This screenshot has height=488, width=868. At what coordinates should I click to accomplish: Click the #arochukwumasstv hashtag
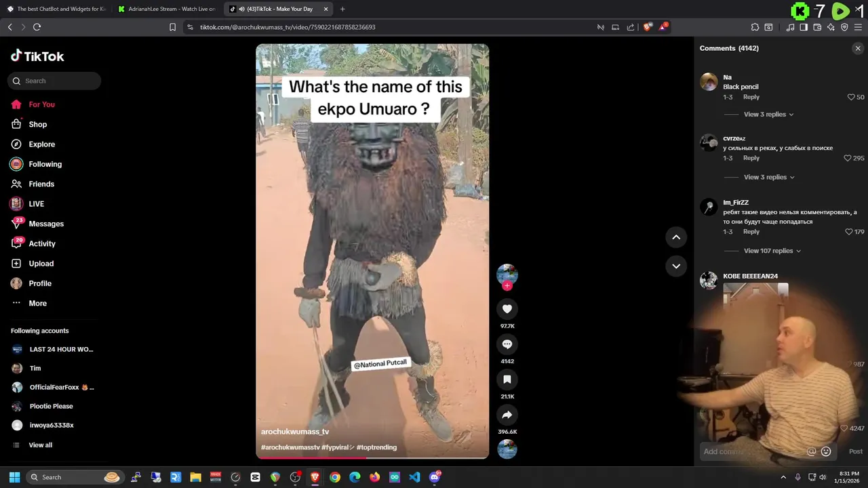290,447
